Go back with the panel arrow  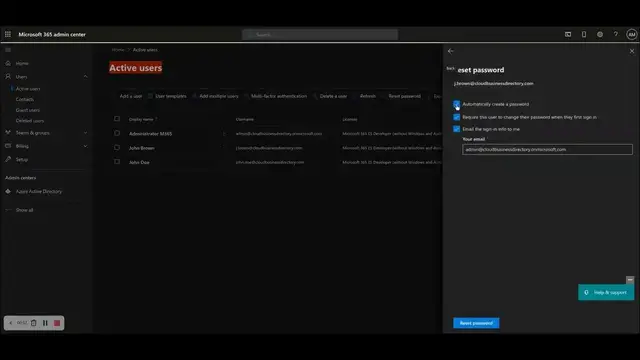click(451, 51)
